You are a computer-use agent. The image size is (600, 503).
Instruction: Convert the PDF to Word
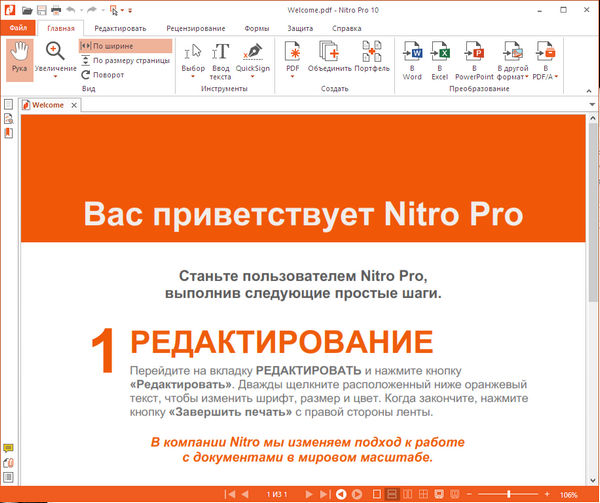click(412, 60)
